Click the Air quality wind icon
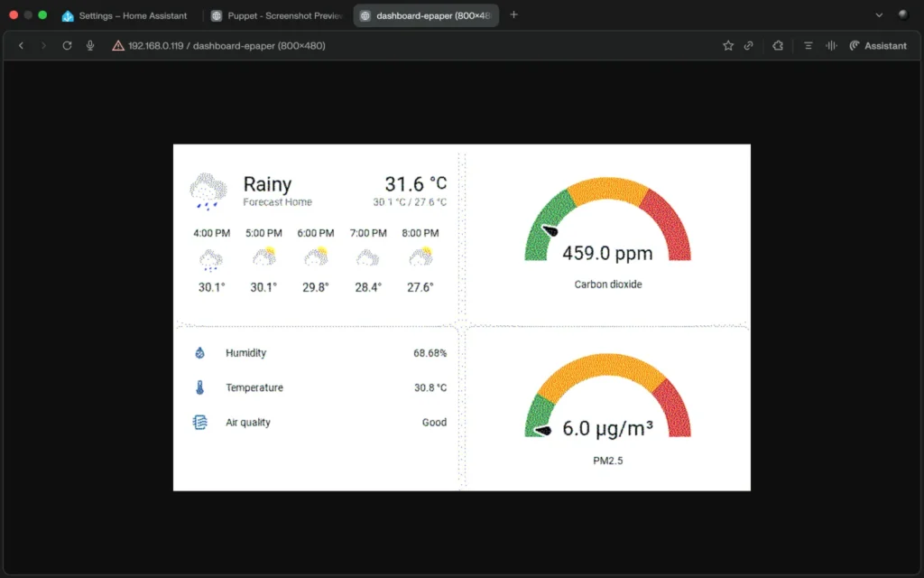Image resolution: width=924 pixels, height=578 pixels. pyautogui.click(x=199, y=423)
